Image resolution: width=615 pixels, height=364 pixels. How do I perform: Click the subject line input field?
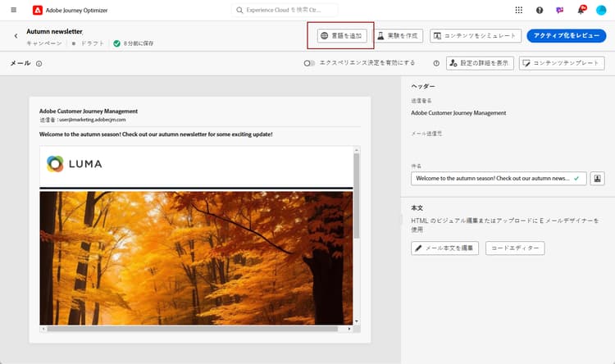click(x=499, y=179)
